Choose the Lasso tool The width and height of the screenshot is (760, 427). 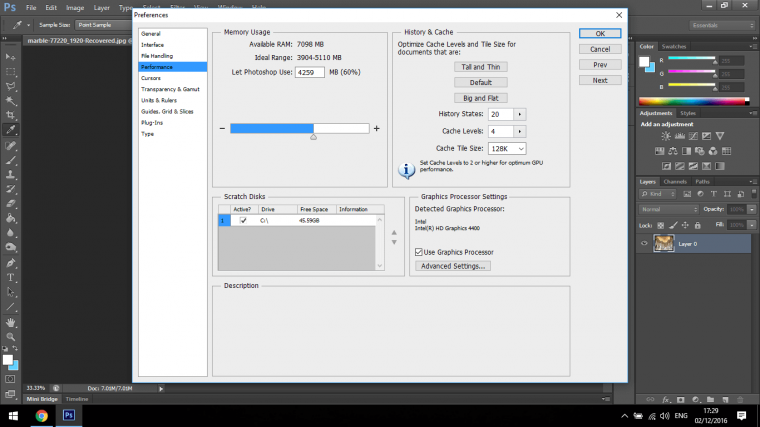click(x=10, y=86)
